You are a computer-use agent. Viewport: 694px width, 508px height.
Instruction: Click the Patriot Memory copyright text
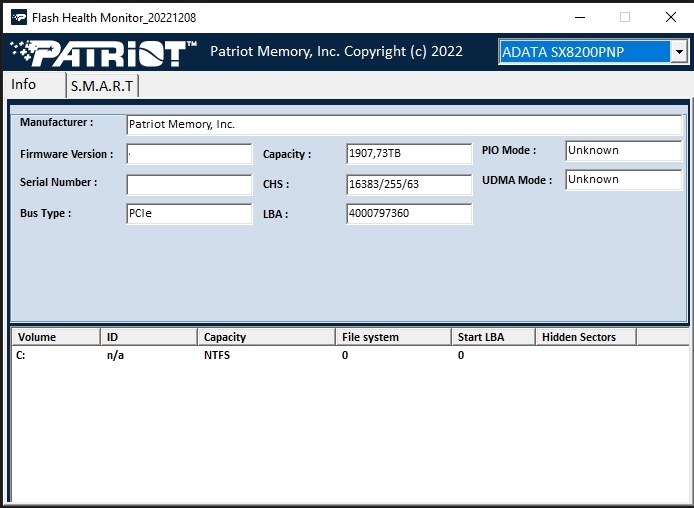(x=336, y=51)
